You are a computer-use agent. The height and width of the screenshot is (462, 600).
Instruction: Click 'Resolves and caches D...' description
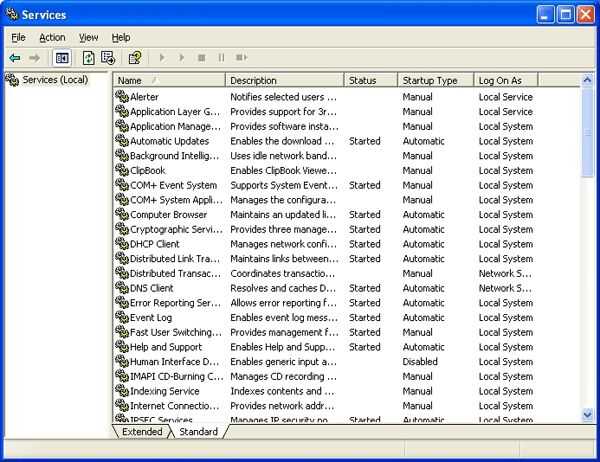[x=283, y=288]
